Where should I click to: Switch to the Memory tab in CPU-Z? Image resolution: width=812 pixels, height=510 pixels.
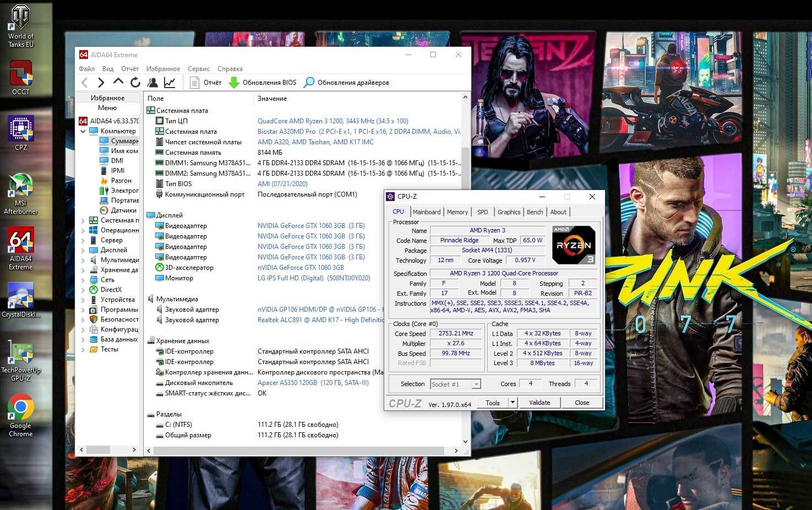pos(457,212)
